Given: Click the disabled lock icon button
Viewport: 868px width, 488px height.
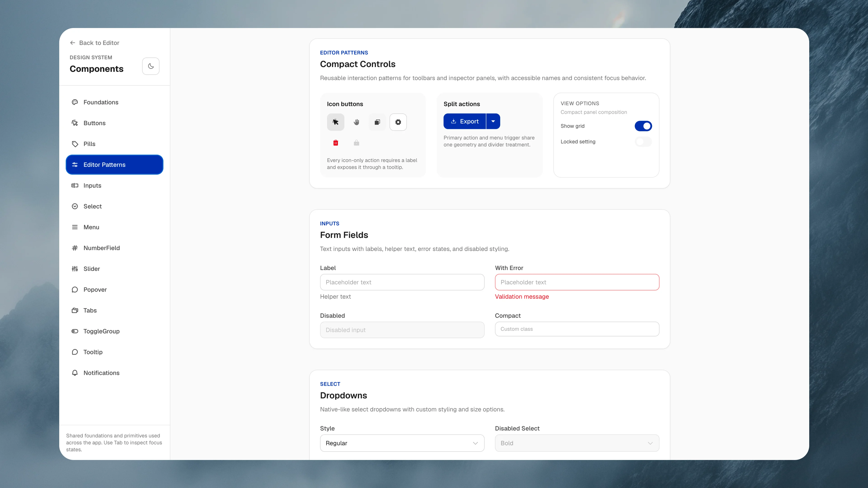Looking at the screenshot, I should pyautogui.click(x=356, y=143).
